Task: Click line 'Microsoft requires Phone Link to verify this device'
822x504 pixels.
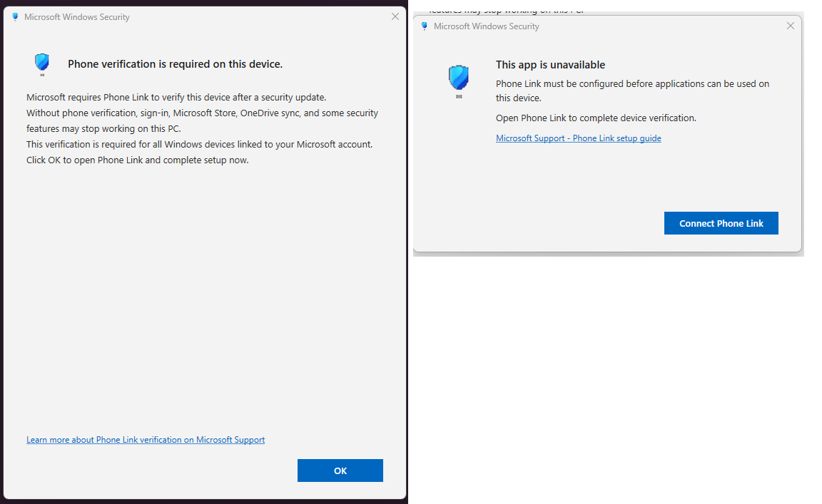Action: click(176, 98)
